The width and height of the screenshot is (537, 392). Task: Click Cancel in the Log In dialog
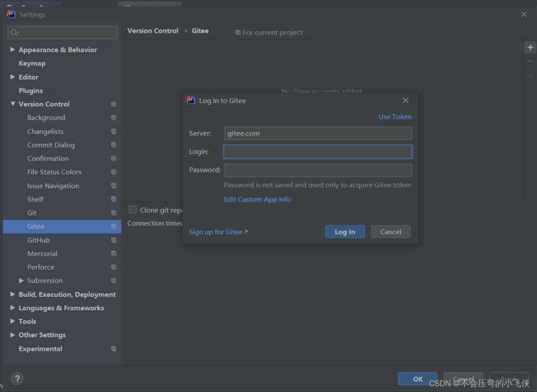(x=390, y=232)
